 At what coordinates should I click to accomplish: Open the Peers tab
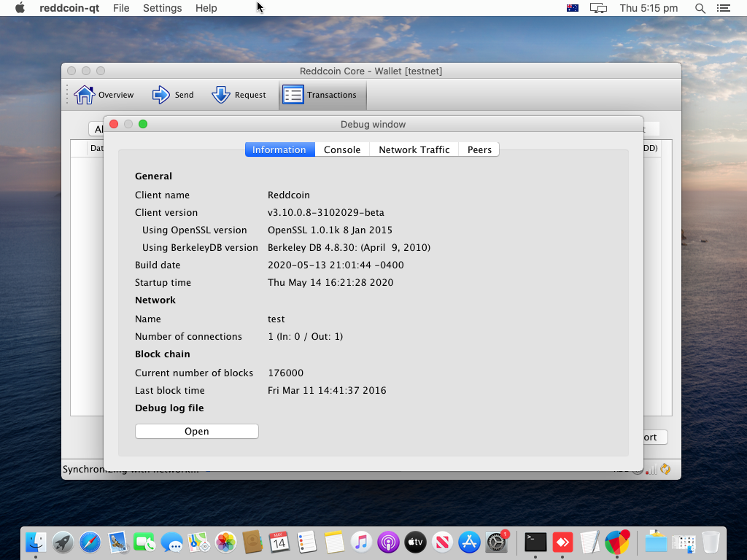click(479, 149)
